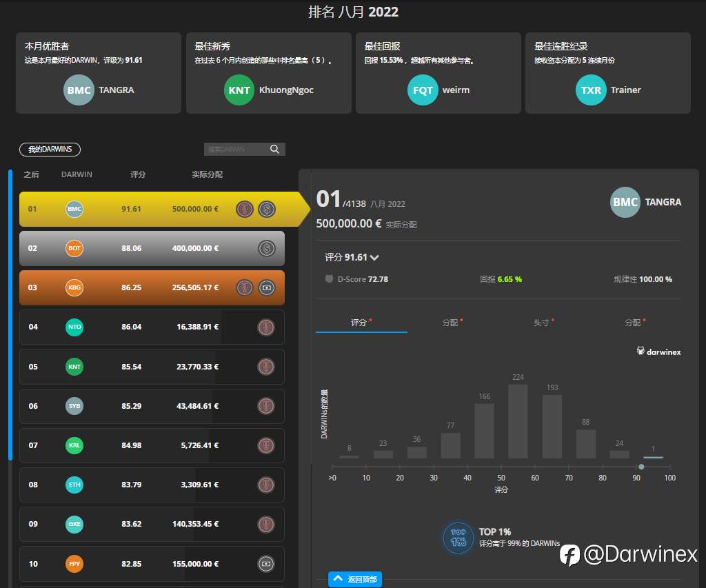Click the TOP 1% badge icon

[x=458, y=538]
